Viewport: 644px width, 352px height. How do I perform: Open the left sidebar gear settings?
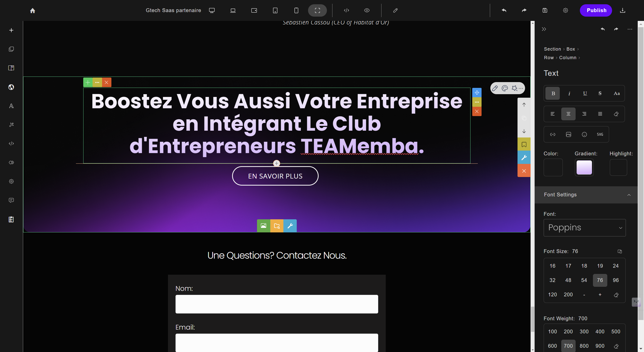click(x=11, y=181)
